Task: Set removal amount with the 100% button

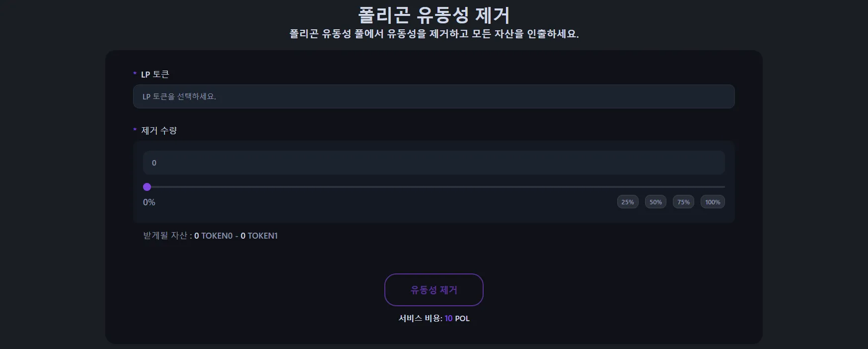Action: pos(713,202)
